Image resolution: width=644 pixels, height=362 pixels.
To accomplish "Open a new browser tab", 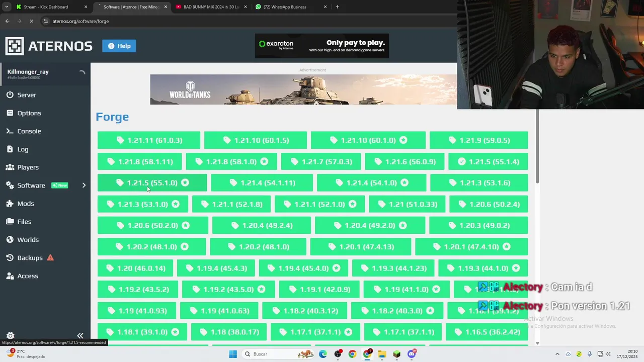I will click(337, 7).
